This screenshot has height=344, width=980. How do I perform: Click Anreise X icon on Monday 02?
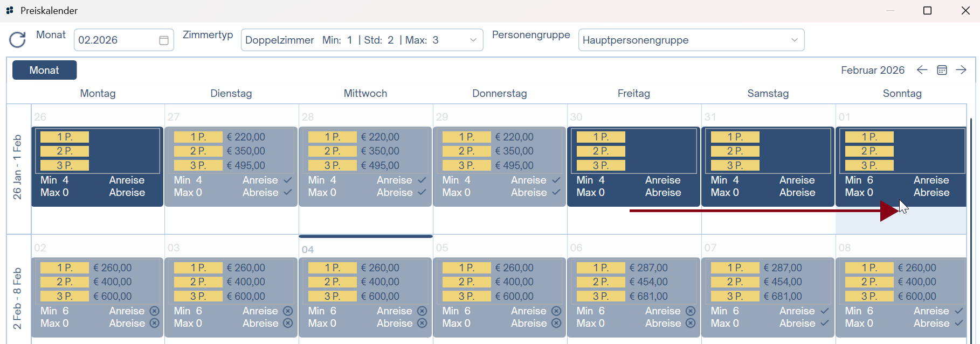pos(154,311)
